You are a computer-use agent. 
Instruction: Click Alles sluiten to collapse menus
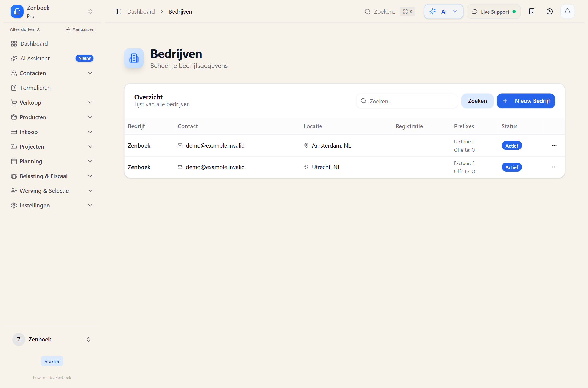25,29
